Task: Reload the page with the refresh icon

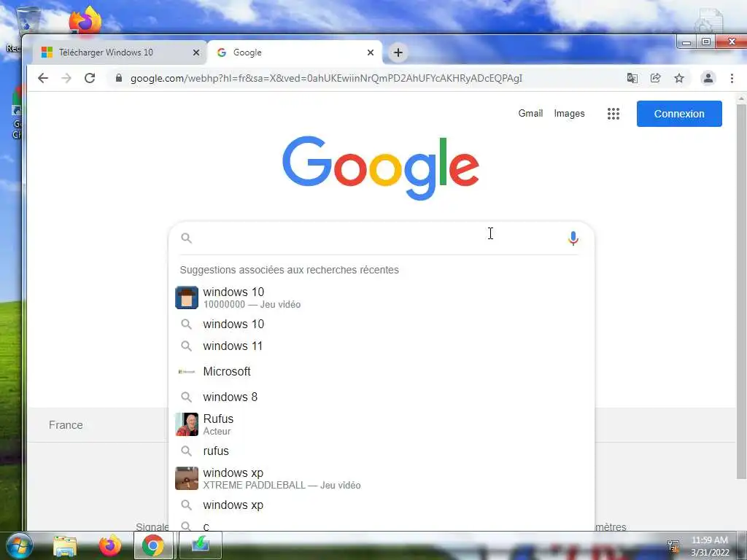Action: 90,78
